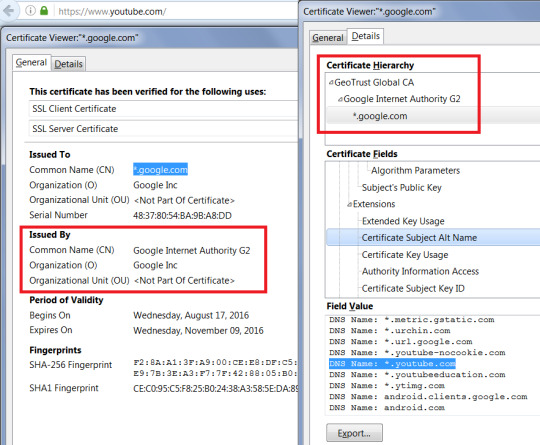Select *.google.com in certificate hierarchy

point(380,116)
